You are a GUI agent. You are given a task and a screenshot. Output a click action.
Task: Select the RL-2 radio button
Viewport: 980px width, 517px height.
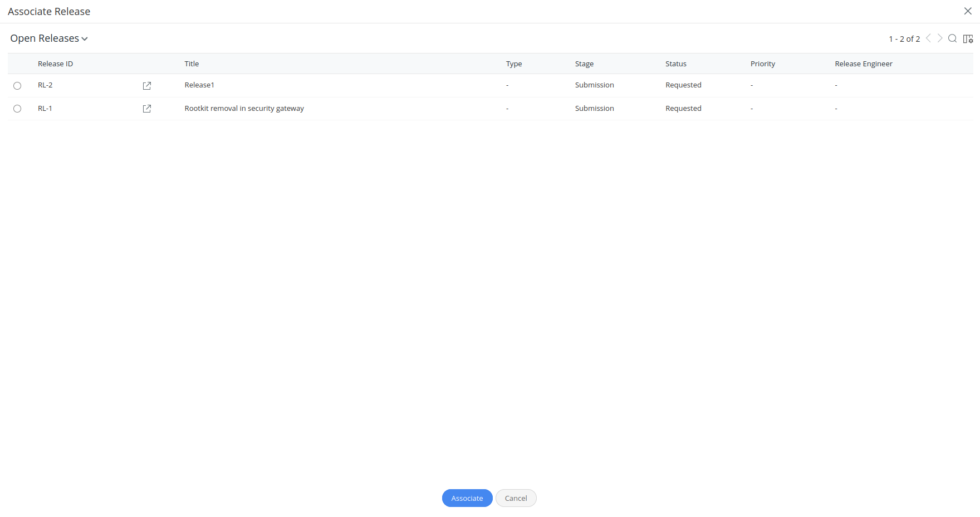[17, 86]
